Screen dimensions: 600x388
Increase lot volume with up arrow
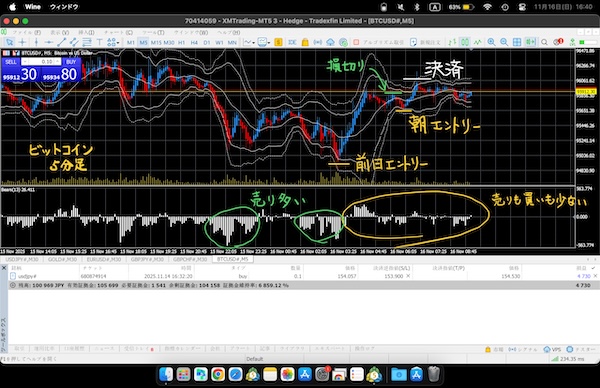(x=58, y=62)
